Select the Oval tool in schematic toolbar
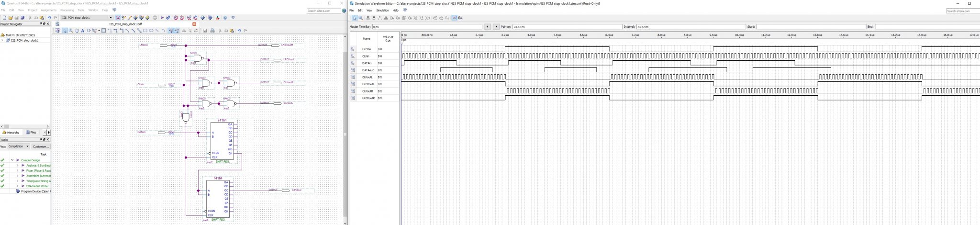The image size is (980, 225). point(151,31)
